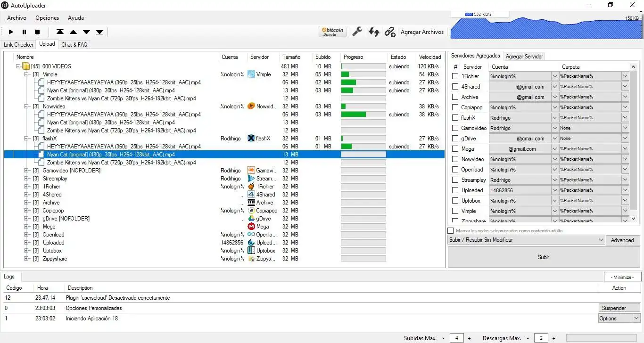Open the Agregar Servidor tab
The image size is (644, 343).
click(524, 57)
